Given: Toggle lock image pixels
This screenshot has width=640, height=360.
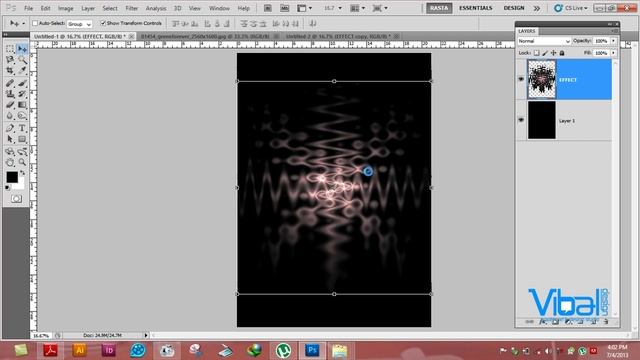Looking at the screenshot, I should click(x=545, y=53).
